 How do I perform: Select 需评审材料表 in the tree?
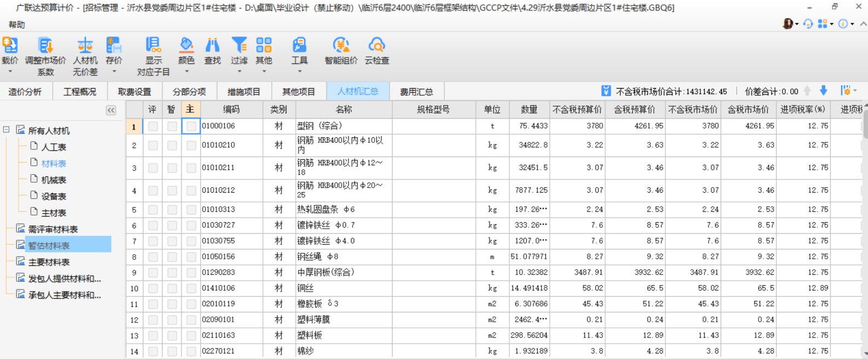click(x=53, y=229)
